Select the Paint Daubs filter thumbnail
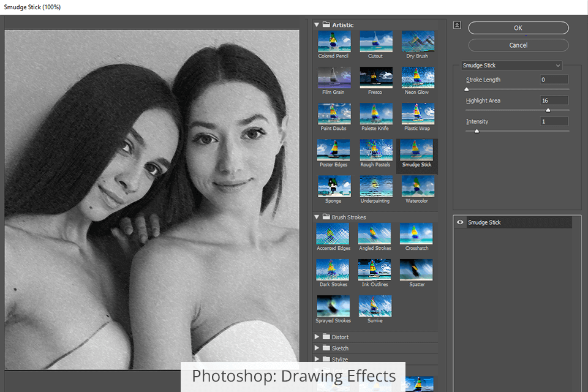 (334, 114)
